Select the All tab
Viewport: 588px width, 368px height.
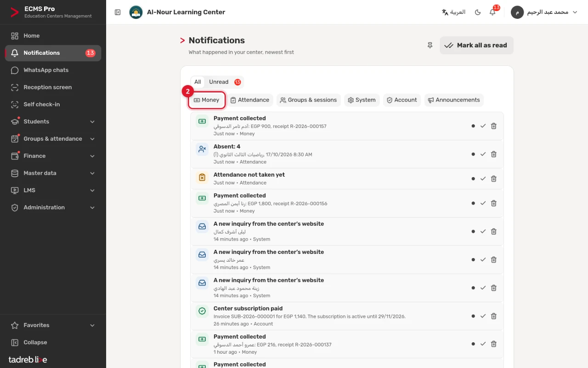click(x=198, y=82)
